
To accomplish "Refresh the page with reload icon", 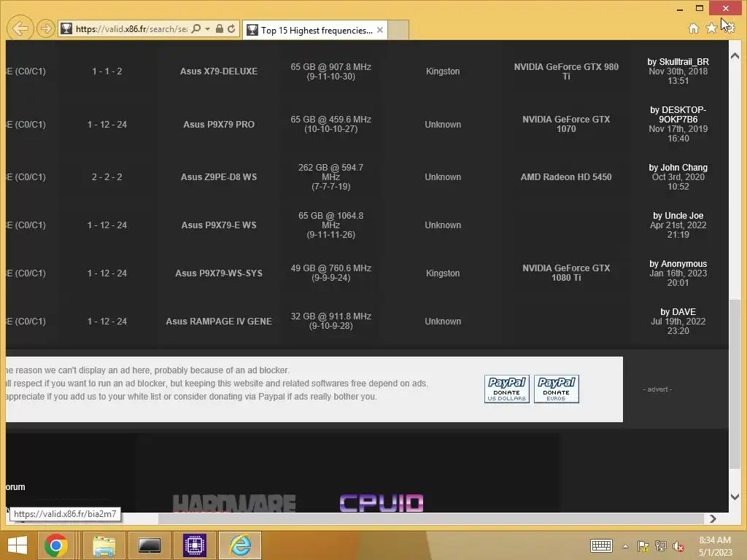I will pyautogui.click(x=231, y=29).
